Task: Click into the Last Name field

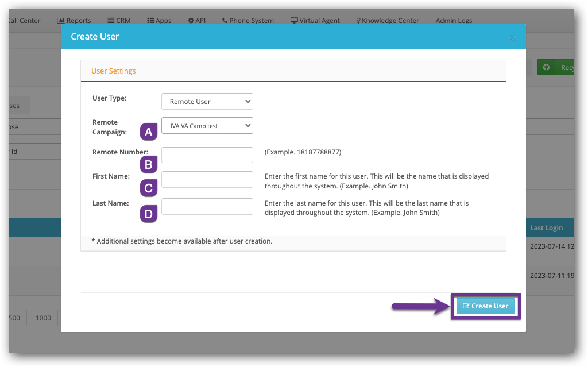Action: click(x=207, y=206)
